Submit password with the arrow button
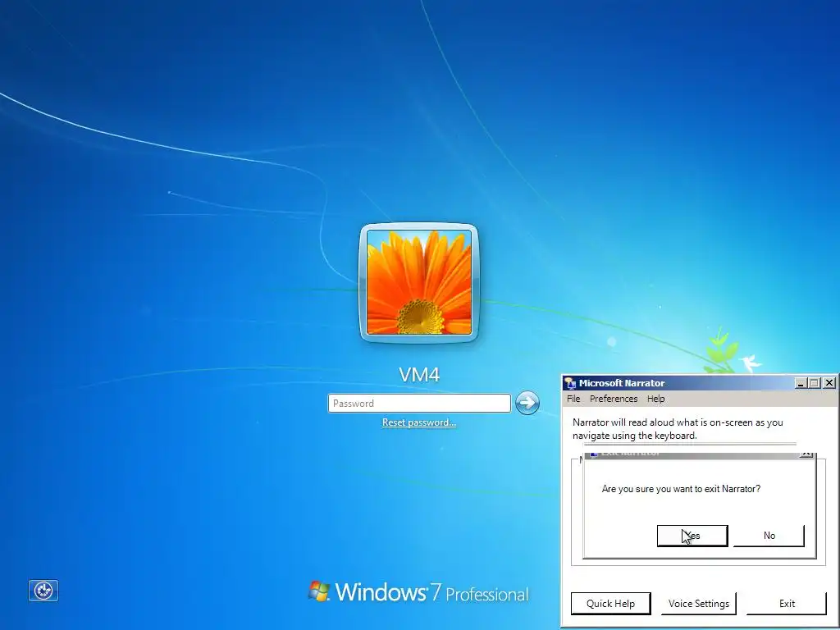This screenshot has width=840, height=630. coord(527,403)
